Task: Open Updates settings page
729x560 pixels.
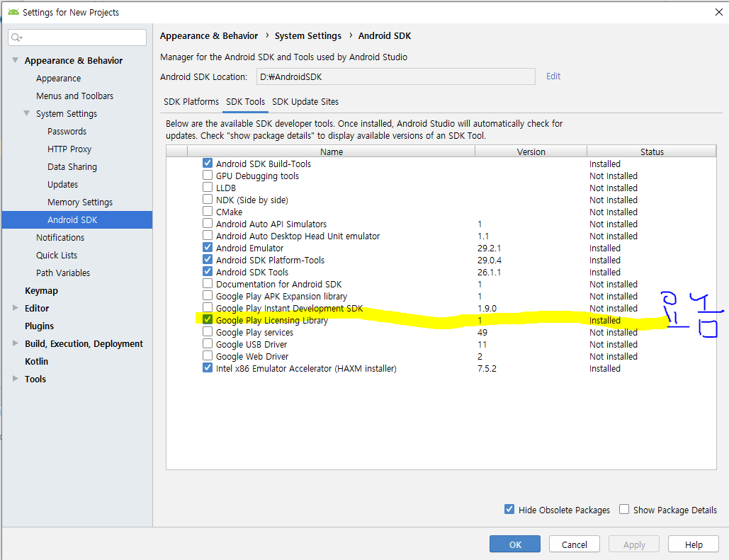Action: point(63,184)
